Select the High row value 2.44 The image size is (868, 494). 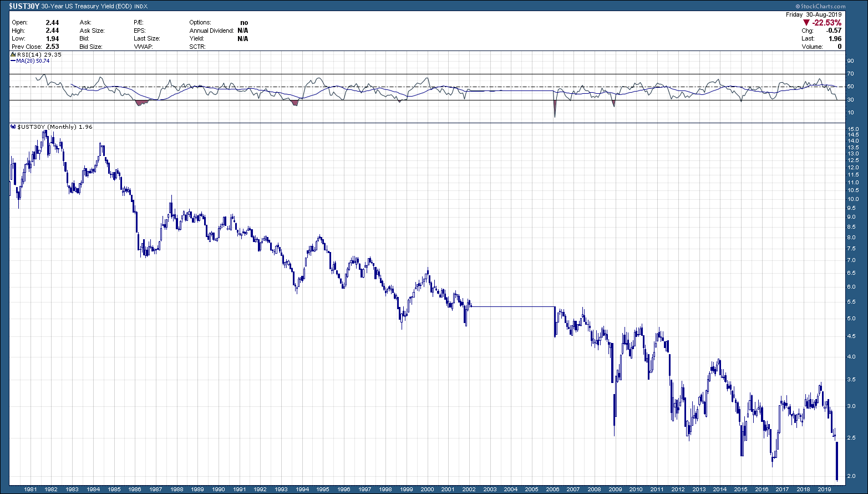click(52, 31)
